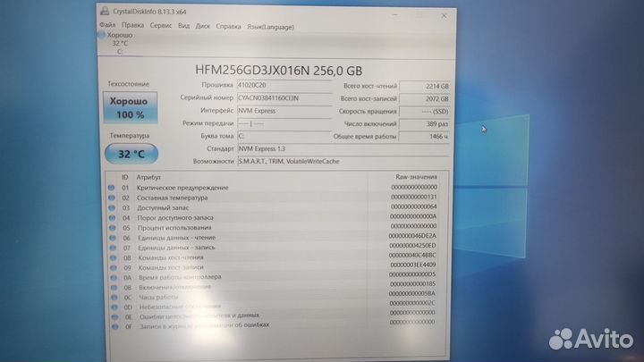
Task: Select the C: drive status tab
Action: (x=120, y=43)
